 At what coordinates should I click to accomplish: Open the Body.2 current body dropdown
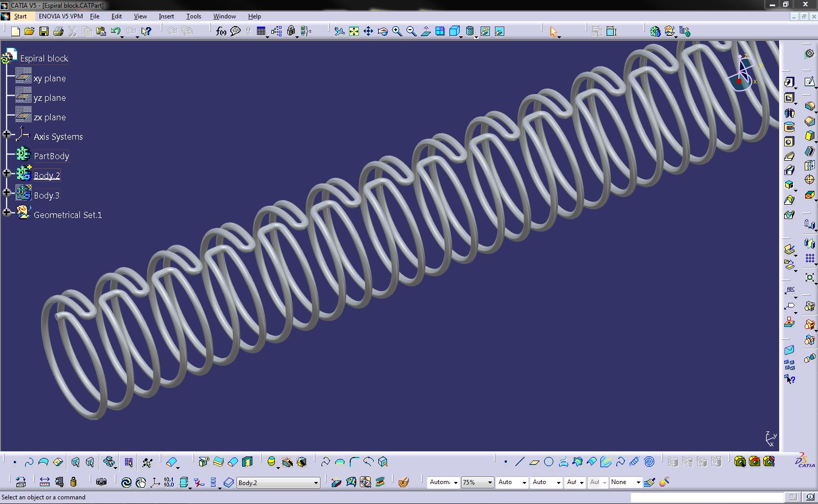pos(316,483)
